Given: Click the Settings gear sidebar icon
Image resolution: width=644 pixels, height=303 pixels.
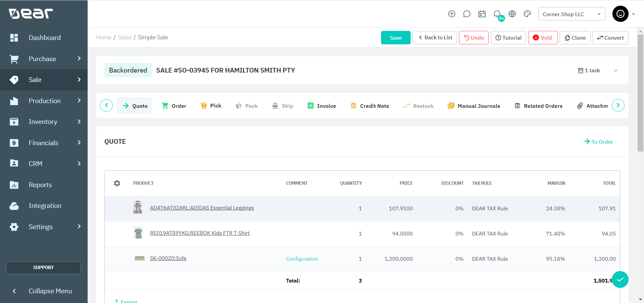Looking at the screenshot, I should pos(14,227).
